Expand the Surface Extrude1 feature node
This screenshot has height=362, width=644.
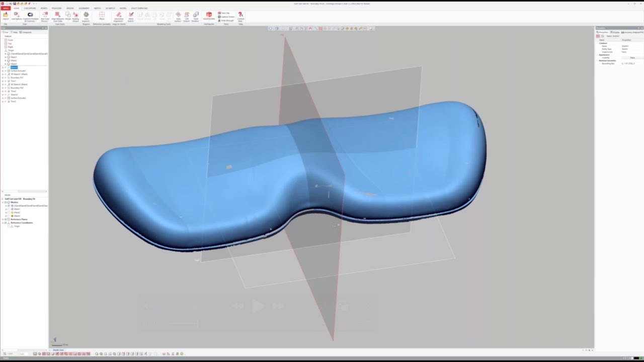(3, 71)
